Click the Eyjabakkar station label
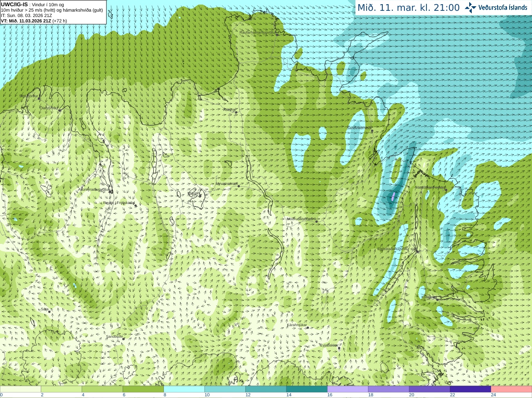Screen dimensions: 532x398 point(329,345)
